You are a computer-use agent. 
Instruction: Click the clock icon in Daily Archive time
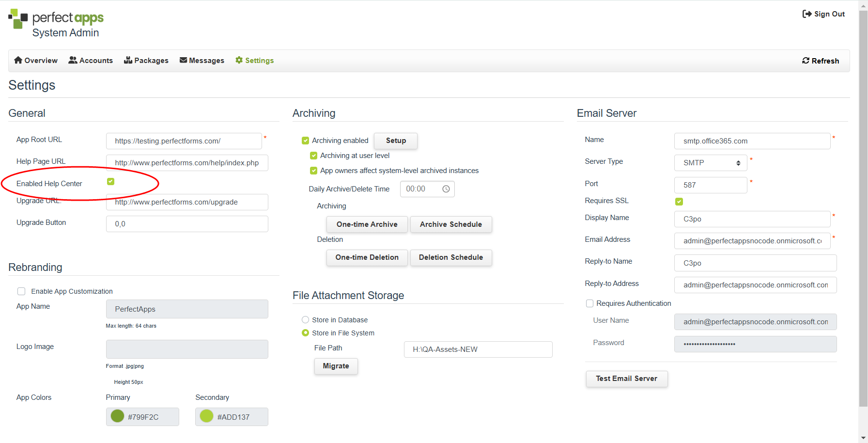point(446,189)
